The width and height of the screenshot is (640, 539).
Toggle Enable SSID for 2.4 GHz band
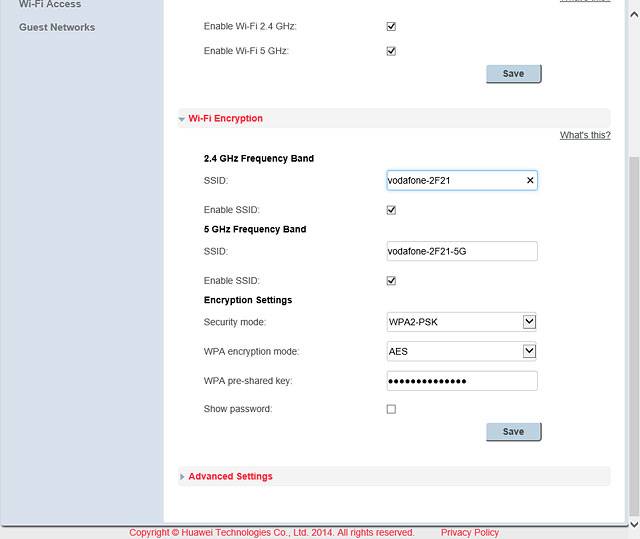click(x=391, y=210)
